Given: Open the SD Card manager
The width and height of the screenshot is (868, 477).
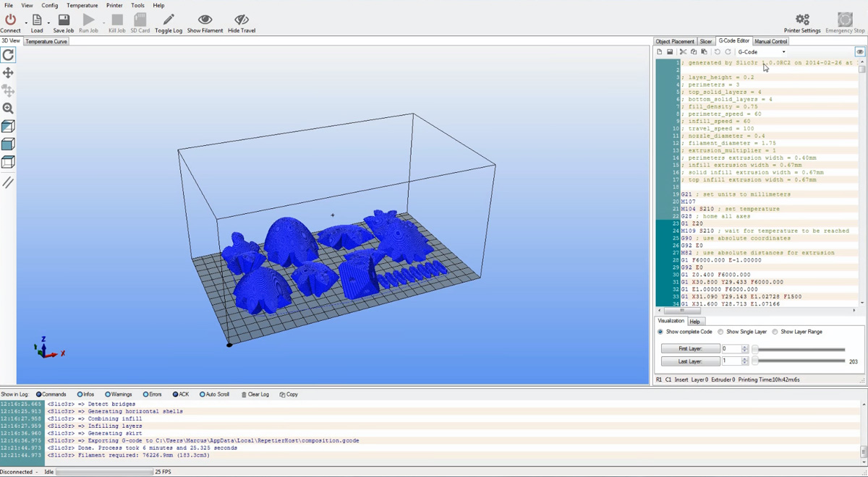Looking at the screenshot, I should tap(140, 22).
